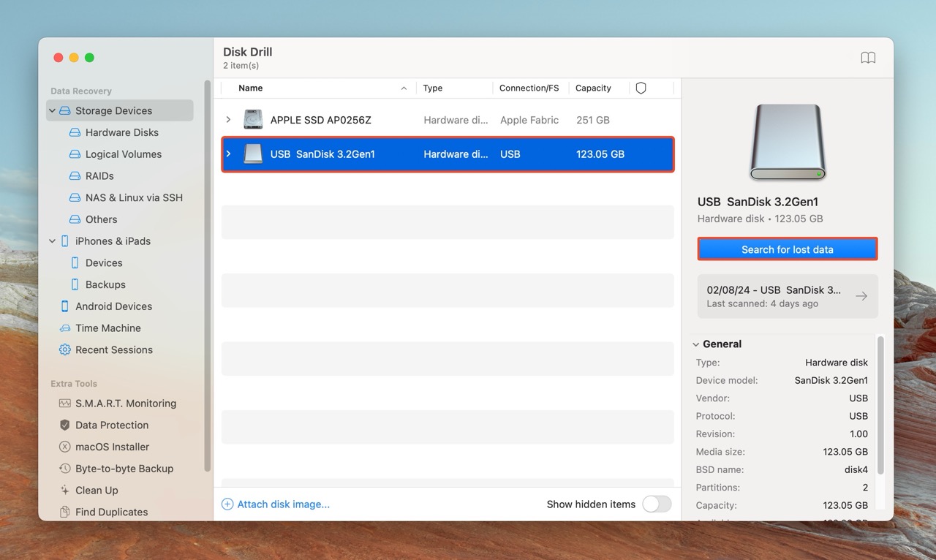Open the Clean Up tool
The height and width of the screenshot is (560, 936).
pyautogui.click(x=97, y=491)
